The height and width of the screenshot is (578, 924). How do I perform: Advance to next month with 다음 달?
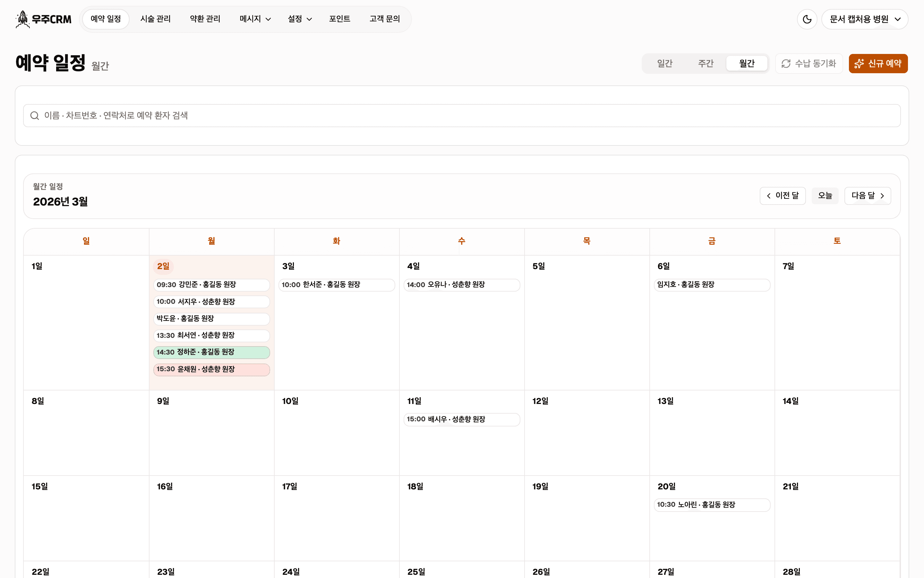coord(868,196)
